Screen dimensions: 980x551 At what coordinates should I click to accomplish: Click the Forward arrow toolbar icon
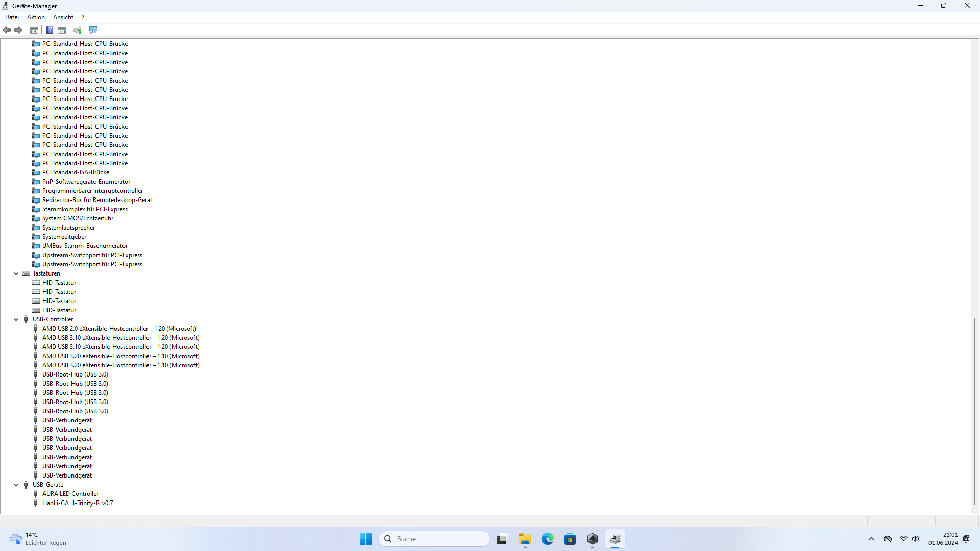coord(18,30)
